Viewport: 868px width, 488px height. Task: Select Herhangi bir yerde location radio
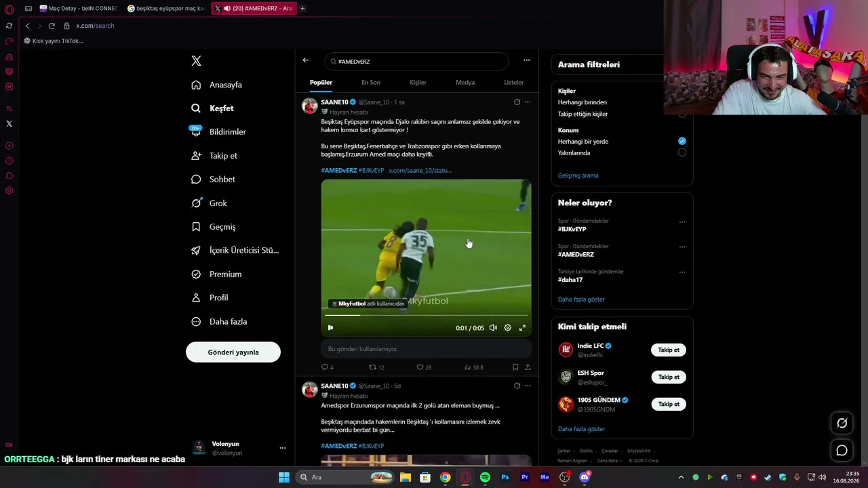[682, 141]
